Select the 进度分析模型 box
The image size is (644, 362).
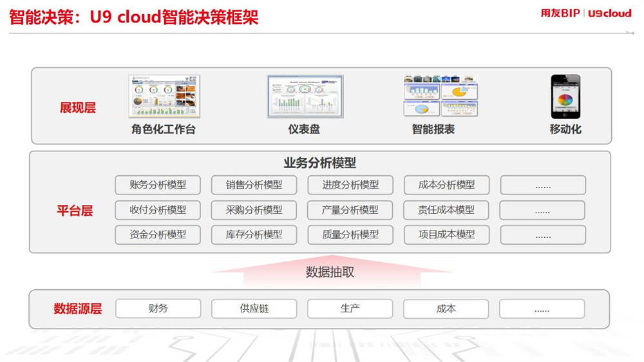(x=350, y=185)
